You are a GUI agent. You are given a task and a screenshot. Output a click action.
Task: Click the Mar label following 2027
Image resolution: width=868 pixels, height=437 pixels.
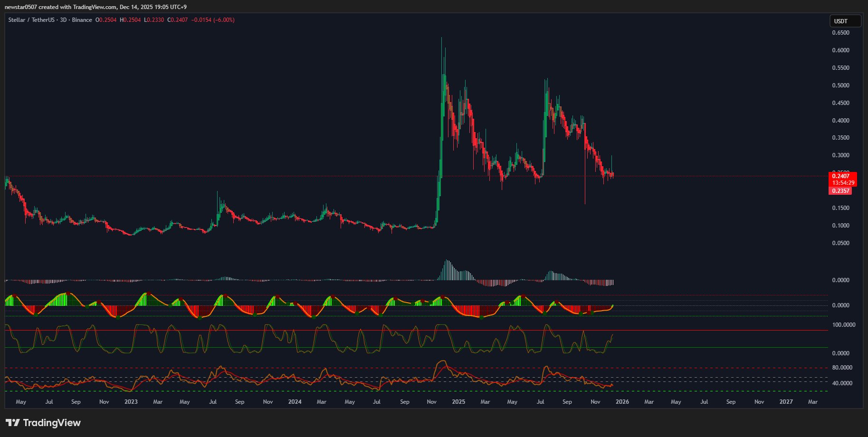point(813,402)
